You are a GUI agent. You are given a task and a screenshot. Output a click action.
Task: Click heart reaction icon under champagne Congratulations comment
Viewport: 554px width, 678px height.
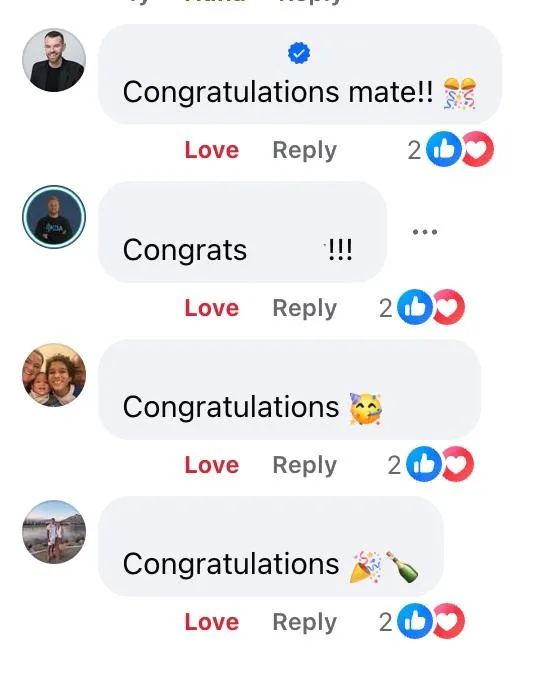449,621
